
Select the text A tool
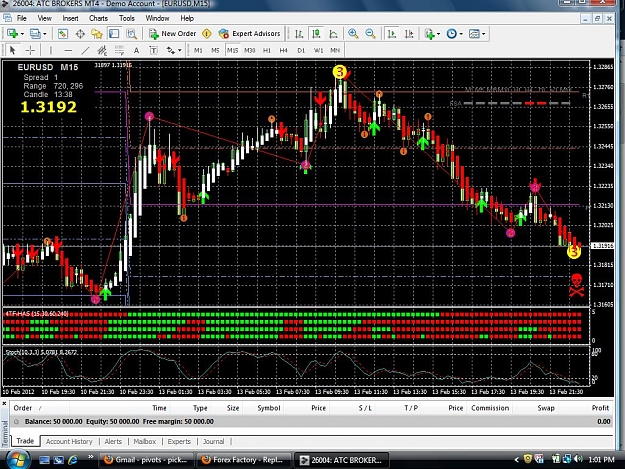[136, 51]
